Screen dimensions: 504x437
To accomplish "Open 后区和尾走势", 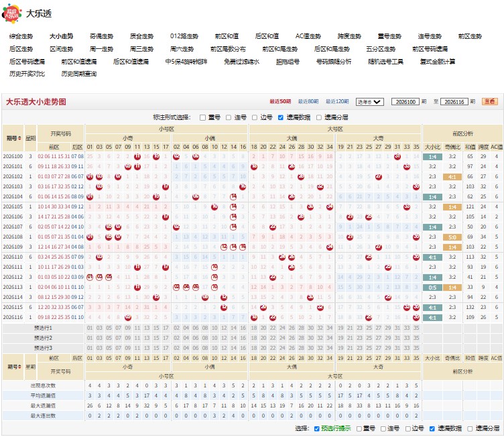I will point(332,49).
